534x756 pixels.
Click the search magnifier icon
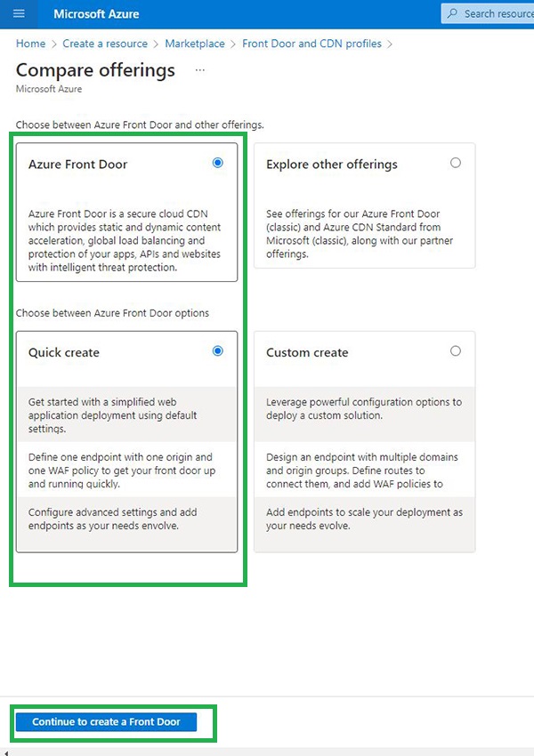coord(452,13)
